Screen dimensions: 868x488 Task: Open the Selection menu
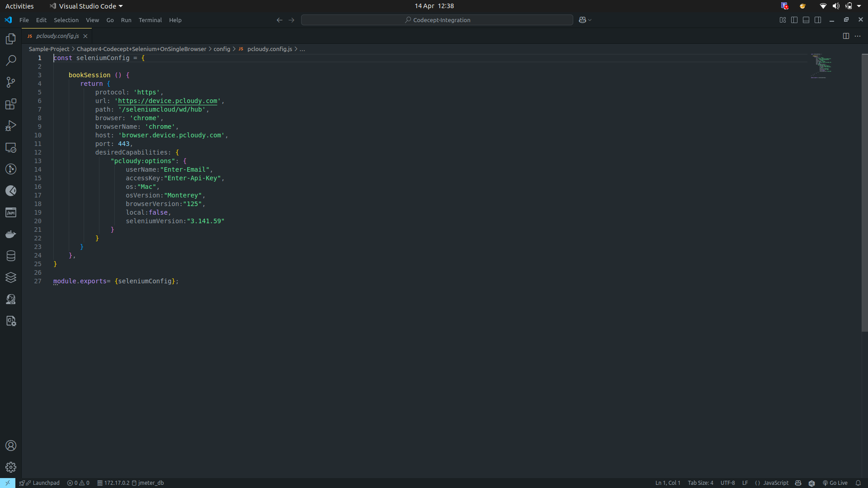66,20
